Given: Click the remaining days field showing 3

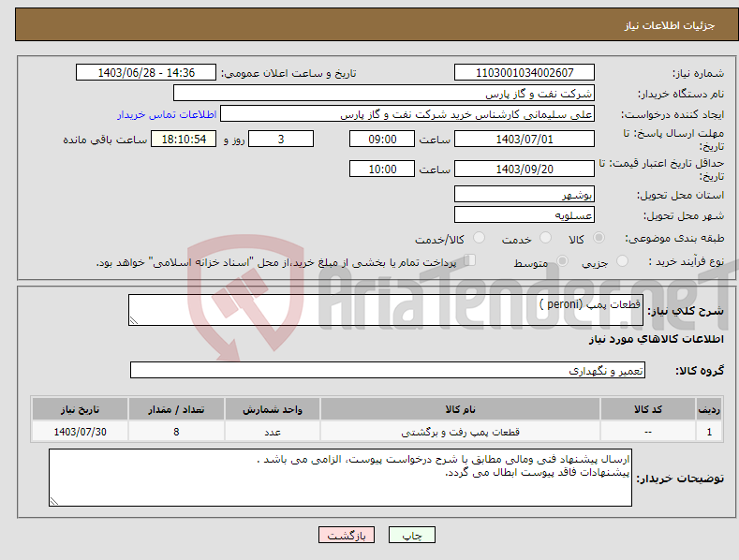Looking at the screenshot, I should pyautogui.click(x=281, y=139).
